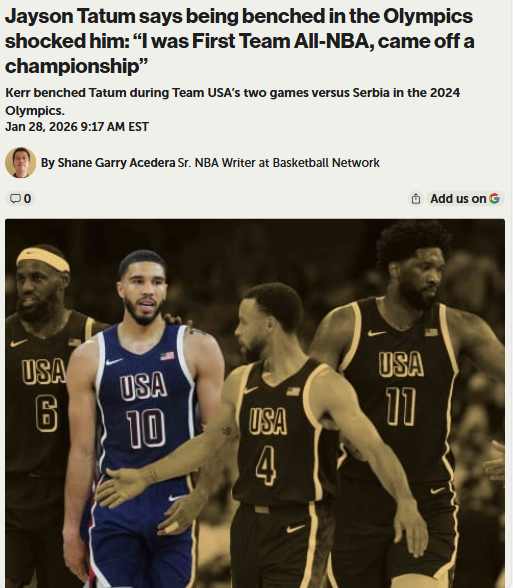Click the share icon beside Add us on
Image resolution: width=513 pixels, height=588 pixels.
(416, 199)
